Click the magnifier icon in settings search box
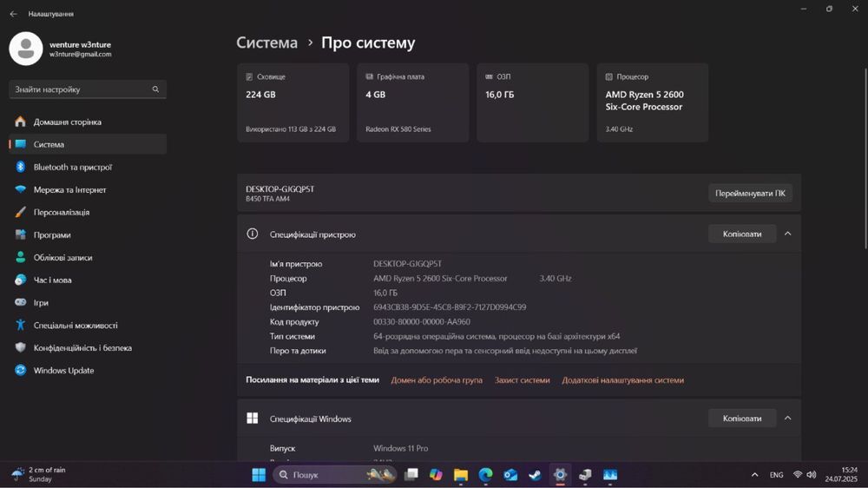Viewport: 868px width, 488px height. coord(155,89)
